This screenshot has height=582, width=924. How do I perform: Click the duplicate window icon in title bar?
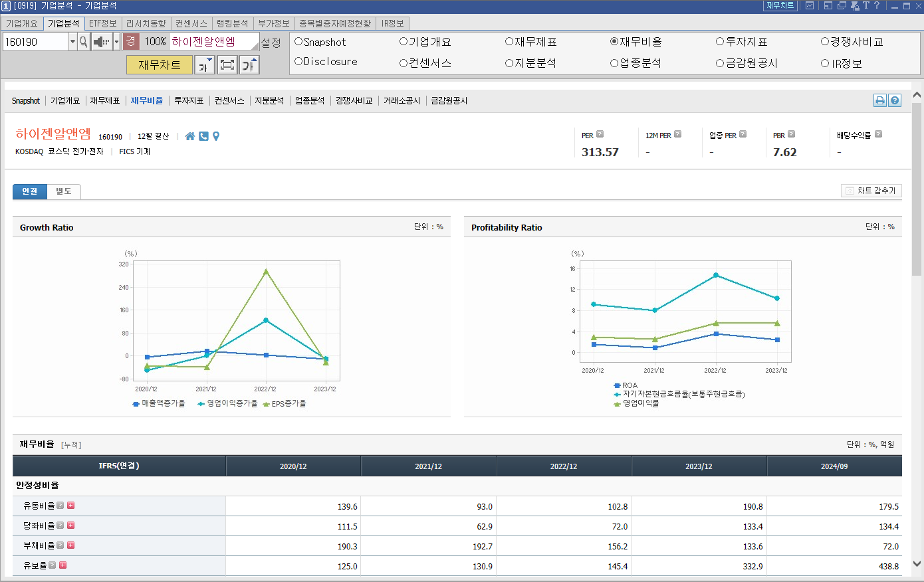click(842, 5)
